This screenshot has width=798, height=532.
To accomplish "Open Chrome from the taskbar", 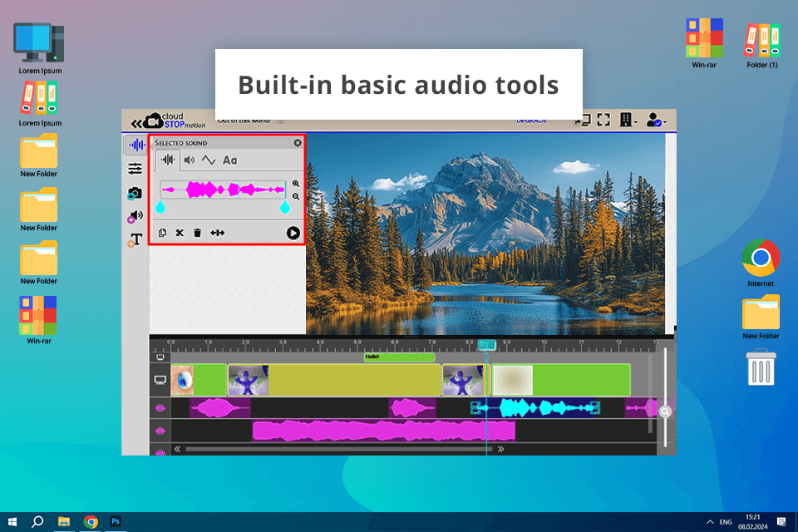I will [91, 522].
